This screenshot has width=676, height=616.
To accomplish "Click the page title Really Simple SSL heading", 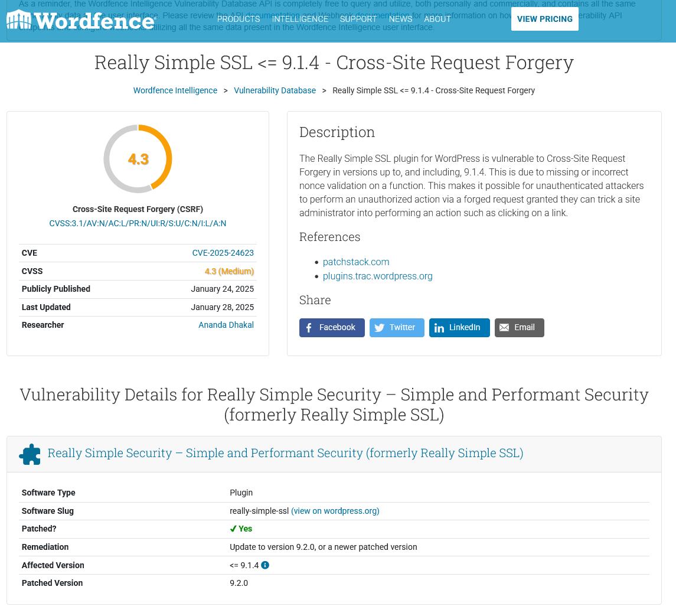I will coord(334,63).
